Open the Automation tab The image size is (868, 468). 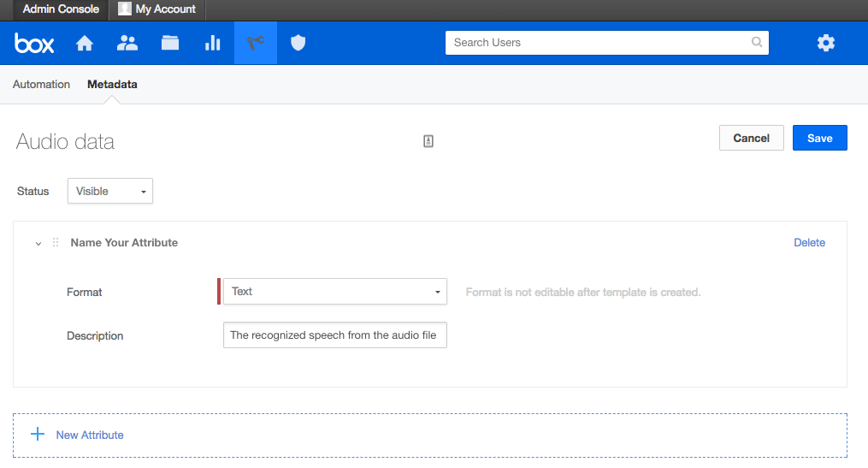point(42,84)
